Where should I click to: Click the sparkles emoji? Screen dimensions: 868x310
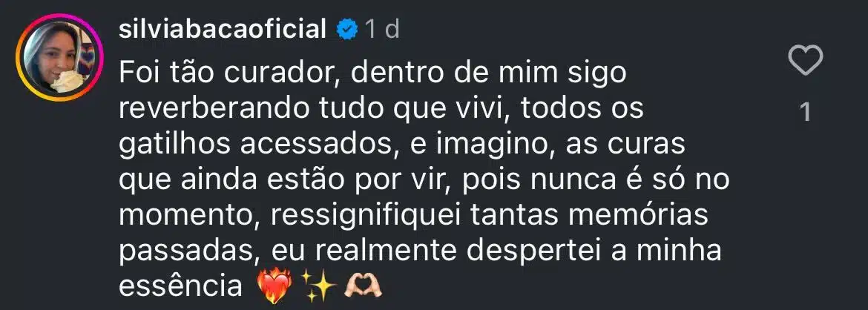tap(319, 284)
